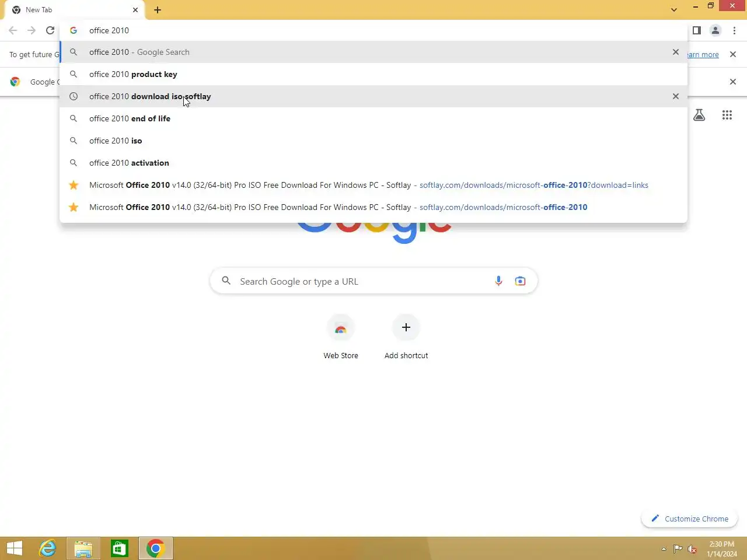The width and height of the screenshot is (747, 560).
Task: Click the Add shortcut plus tile
Action: pyautogui.click(x=406, y=337)
